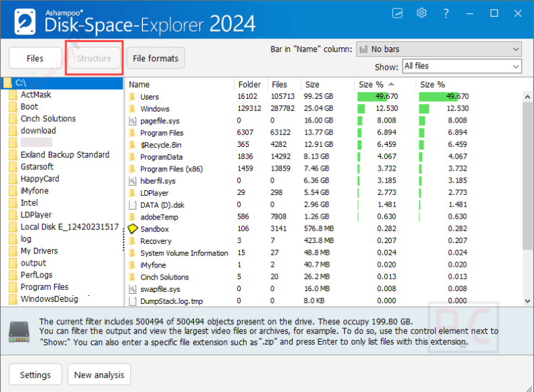534x392 pixels.
Task: Click the hard drive icon in info panel
Action: (19, 332)
